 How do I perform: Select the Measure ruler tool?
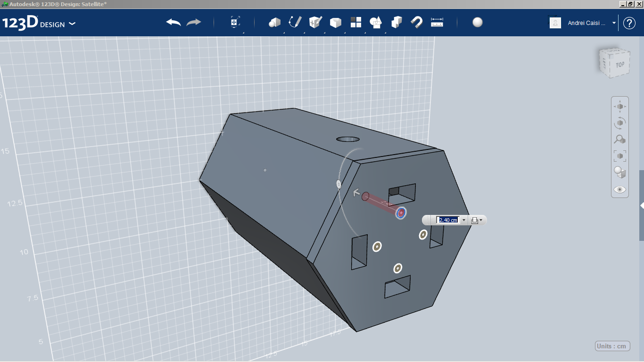click(x=437, y=22)
